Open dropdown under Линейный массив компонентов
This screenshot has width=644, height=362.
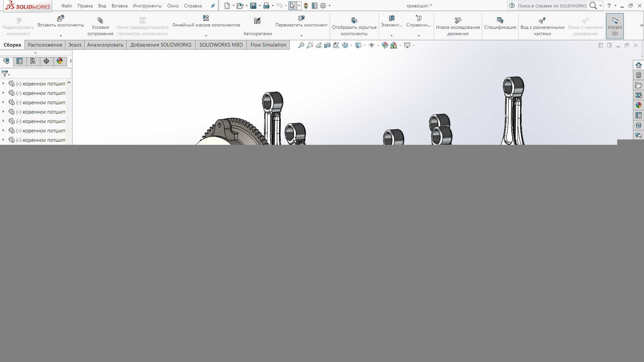point(206,35)
